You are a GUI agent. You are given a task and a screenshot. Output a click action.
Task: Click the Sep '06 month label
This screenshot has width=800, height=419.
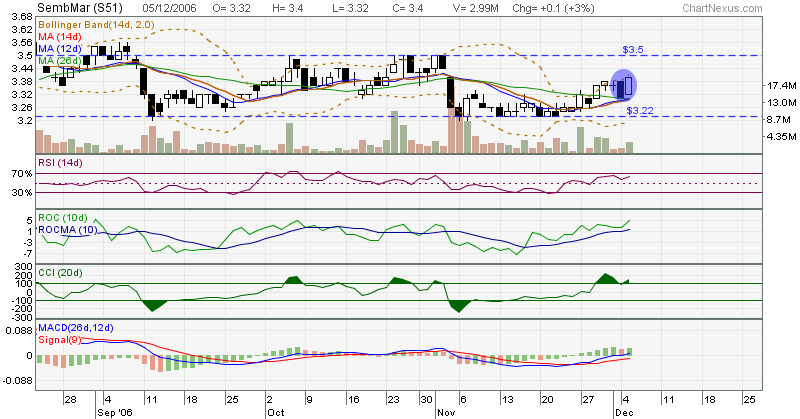click(114, 412)
